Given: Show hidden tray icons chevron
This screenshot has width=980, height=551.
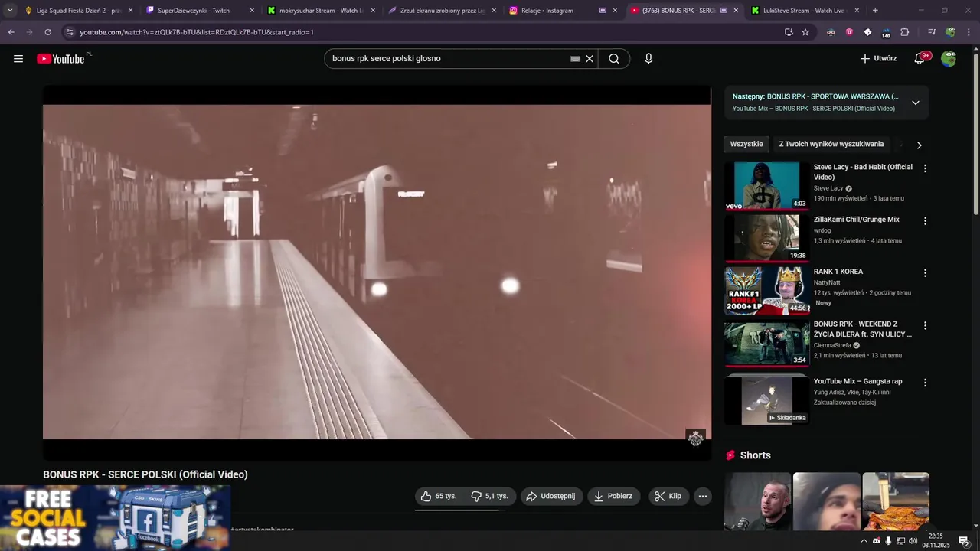Looking at the screenshot, I should pos(864,541).
